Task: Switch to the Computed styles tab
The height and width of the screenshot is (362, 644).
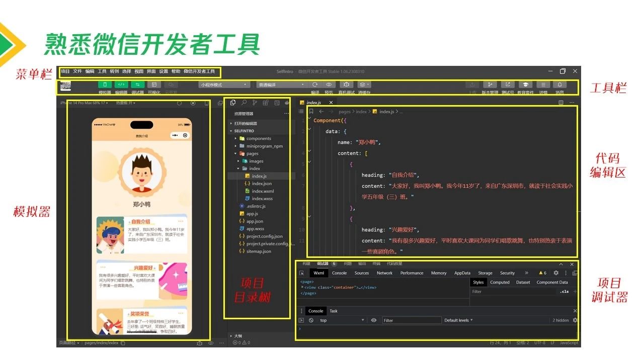Action: [500, 283]
